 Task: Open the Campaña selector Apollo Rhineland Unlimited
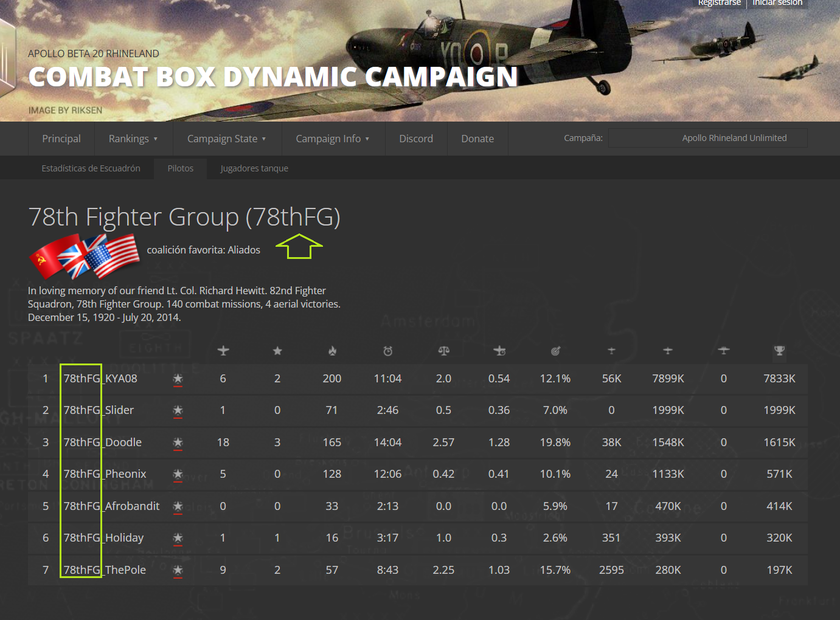coord(708,138)
